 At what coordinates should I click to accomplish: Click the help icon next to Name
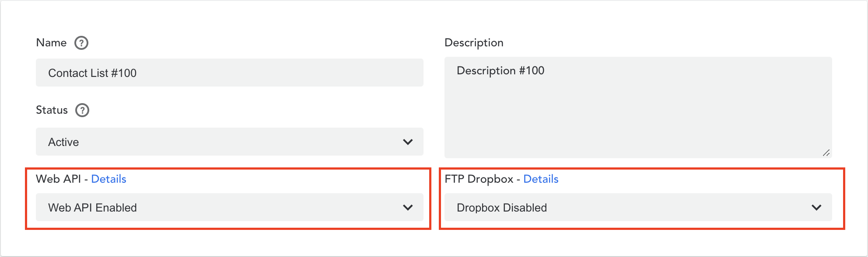point(81,43)
